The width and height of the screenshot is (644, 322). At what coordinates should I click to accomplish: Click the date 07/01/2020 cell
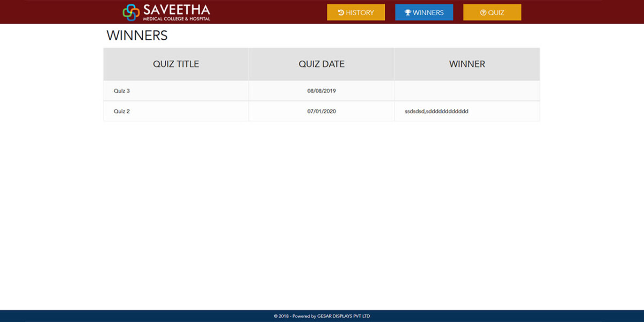coord(321,111)
